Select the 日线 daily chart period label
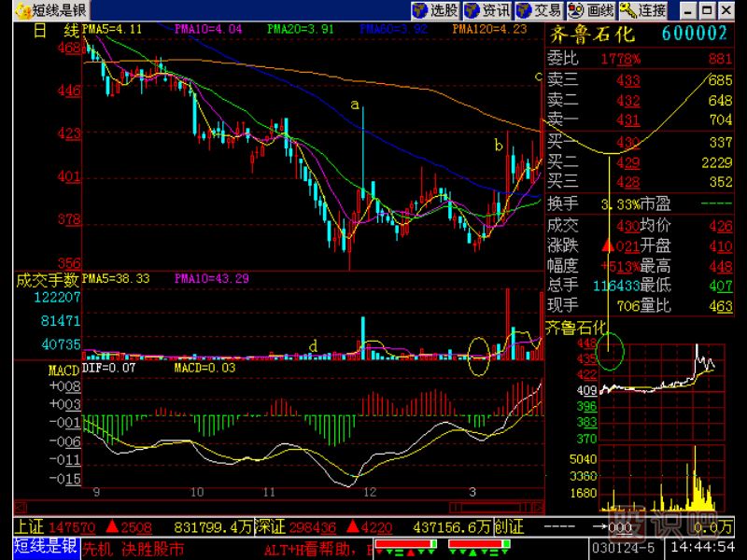Image resolution: width=747 pixels, height=560 pixels. pyautogui.click(x=56, y=31)
